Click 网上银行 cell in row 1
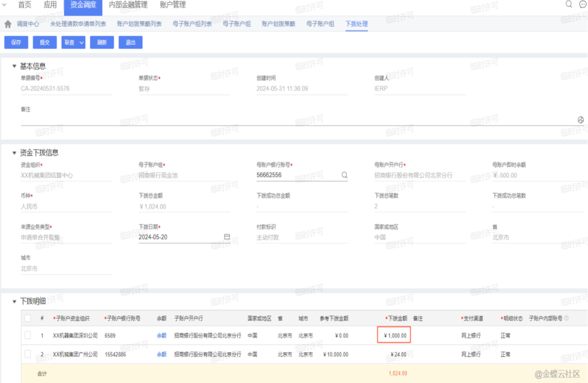This screenshot has width=588, height=383. [x=471, y=336]
